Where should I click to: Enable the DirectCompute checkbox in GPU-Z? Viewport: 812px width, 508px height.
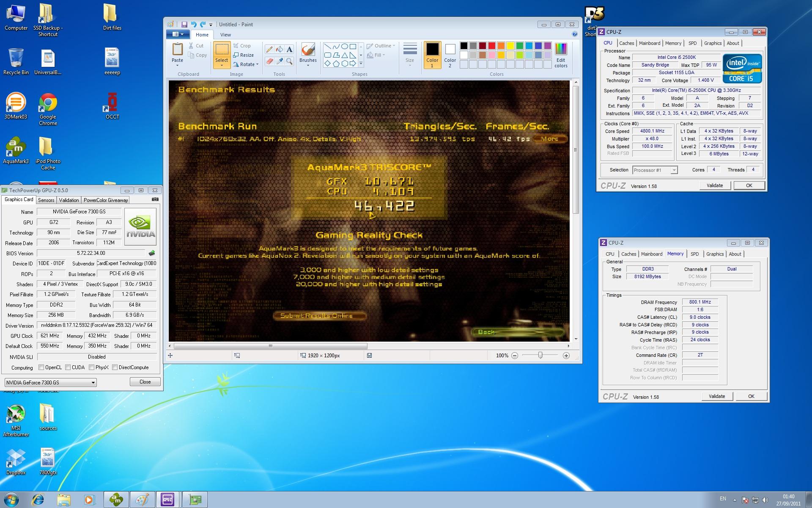[x=115, y=367]
